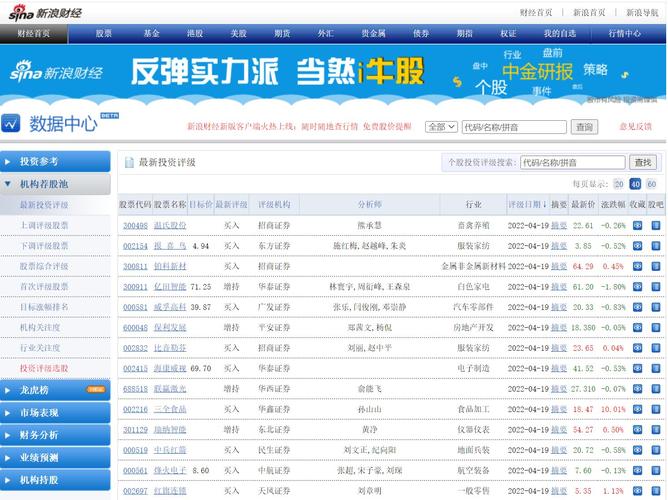Focus the top 代码/名称/拼音 search field

514,127
